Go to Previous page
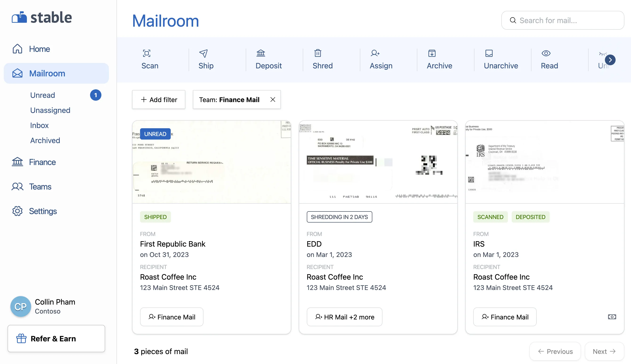Image resolution: width=631 pixels, height=364 pixels. click(x=555, y=351)
